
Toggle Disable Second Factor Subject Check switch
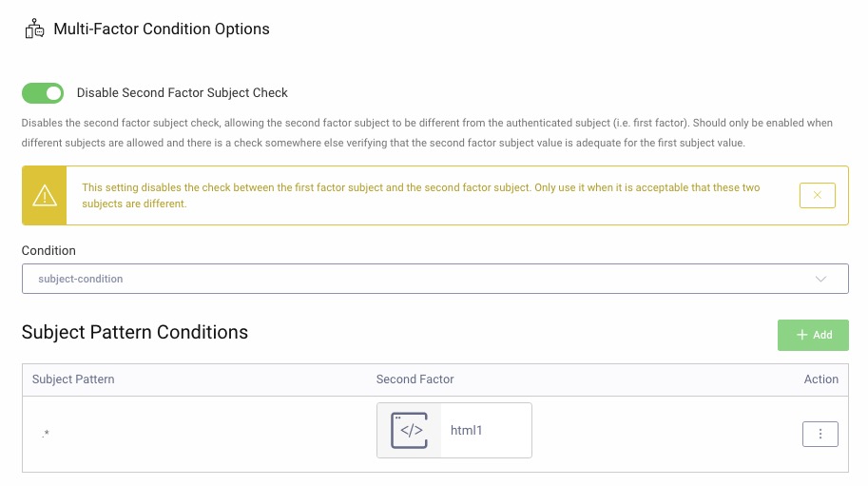tap(43, 93)
